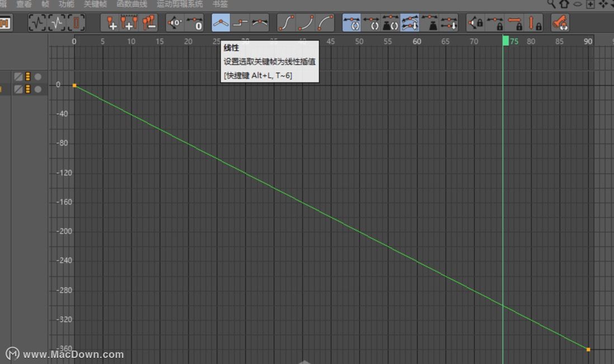Image resolution: width=614 pixels, height=364 pixels.
Task: Click the home icon at top right
Action: [x=564, y=4]
